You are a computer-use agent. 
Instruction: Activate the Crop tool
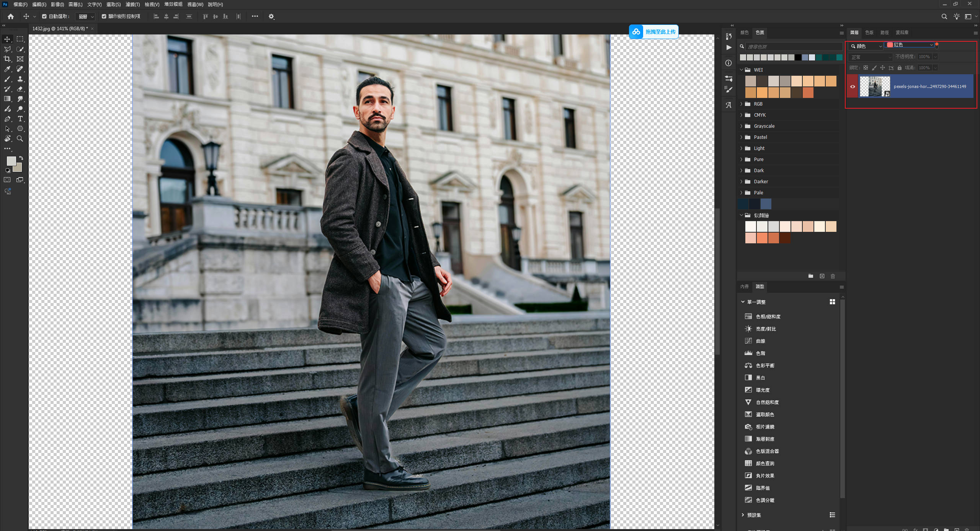[7, 59]
